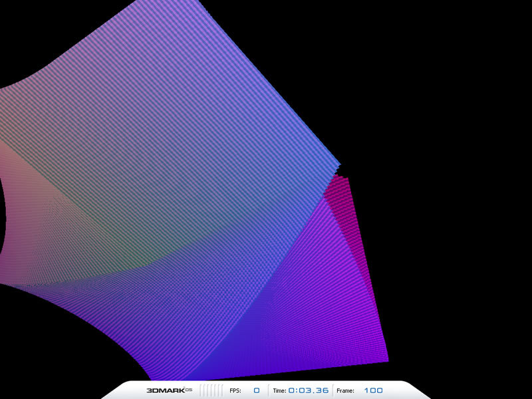Select the FPS label

coord(235,390)
